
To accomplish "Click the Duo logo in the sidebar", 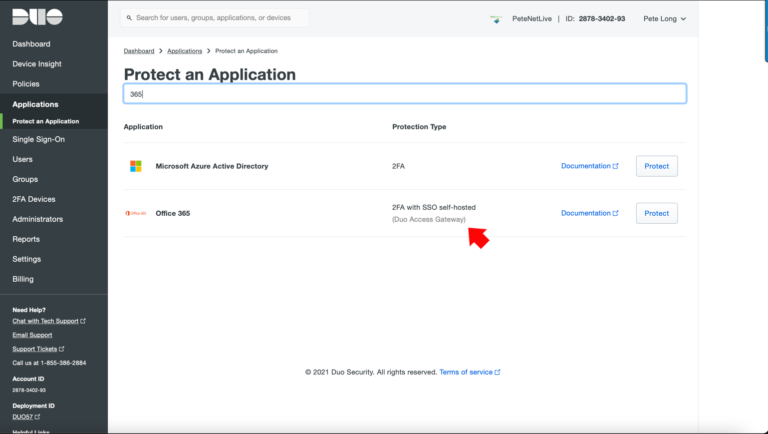I will tap(37, 17).
